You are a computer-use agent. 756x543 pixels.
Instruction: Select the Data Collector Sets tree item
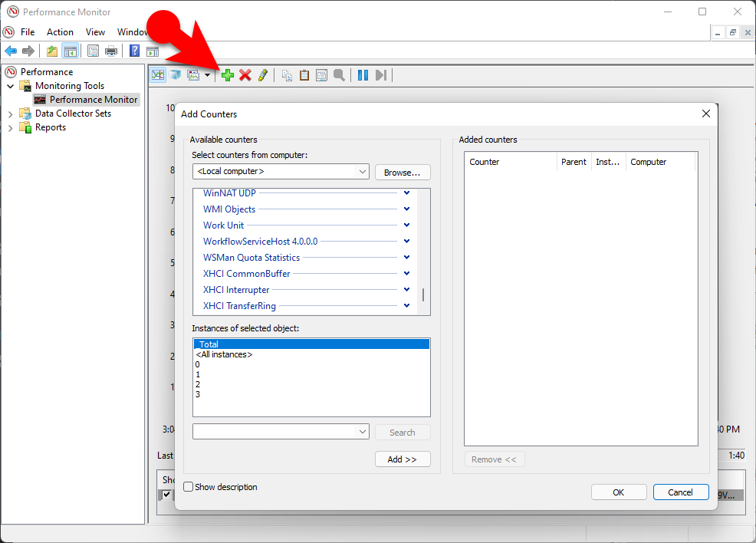click(x=73, y=114)
